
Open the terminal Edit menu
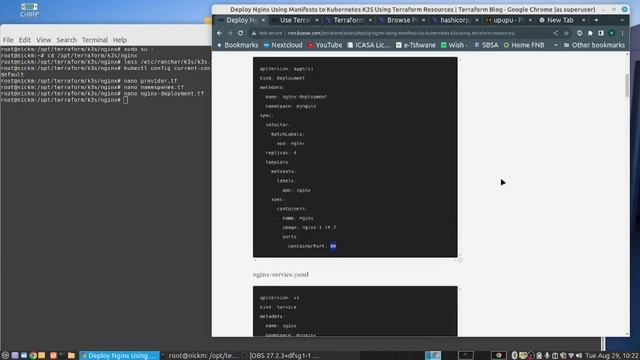[x=24, y=40]
